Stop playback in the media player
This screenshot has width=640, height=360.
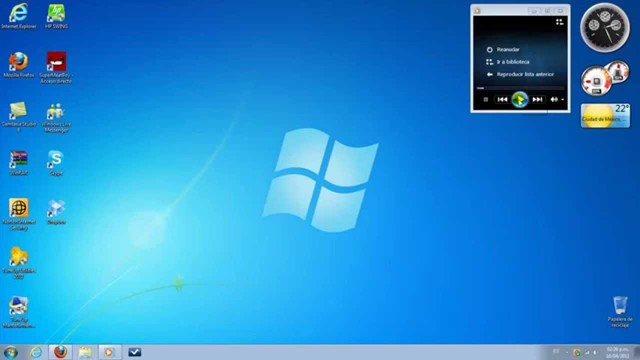tap(486, 100)
